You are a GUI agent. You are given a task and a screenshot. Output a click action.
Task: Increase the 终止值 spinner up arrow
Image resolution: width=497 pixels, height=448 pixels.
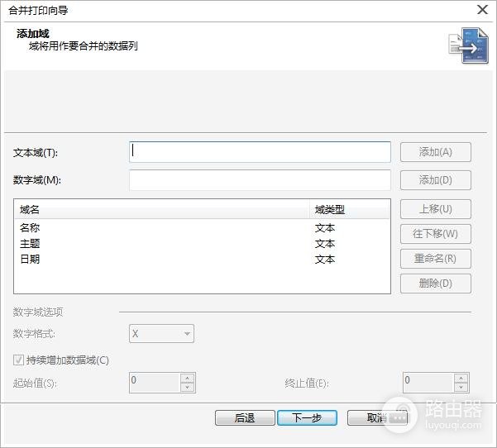pyautogui.click(x=461, y=379)
